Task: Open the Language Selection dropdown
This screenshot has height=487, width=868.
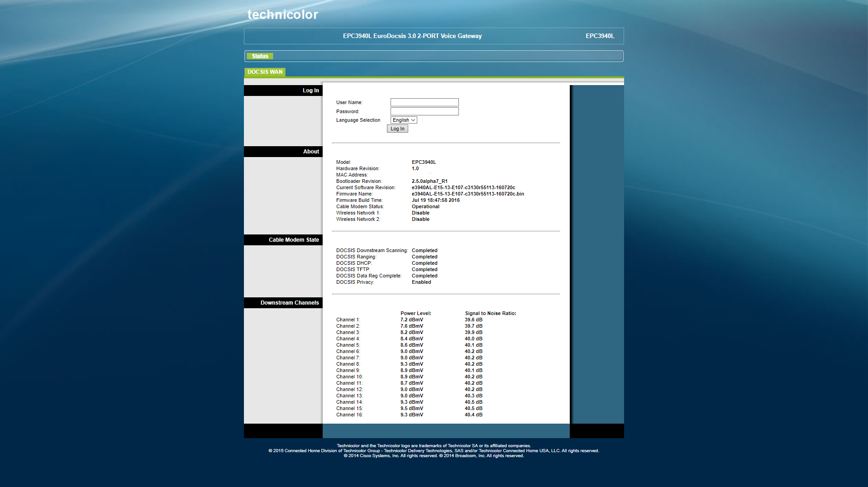Action: coord(404,120)
